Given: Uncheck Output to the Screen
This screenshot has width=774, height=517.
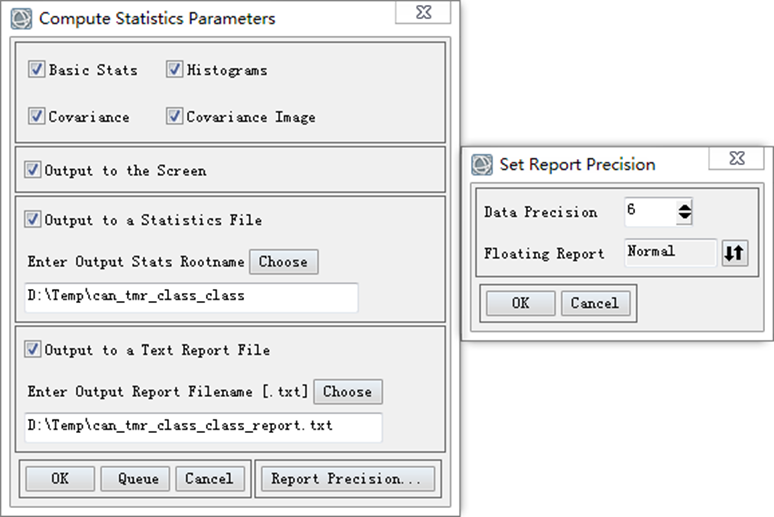Looking at the screenshot, I should click(x=33, y=170).
